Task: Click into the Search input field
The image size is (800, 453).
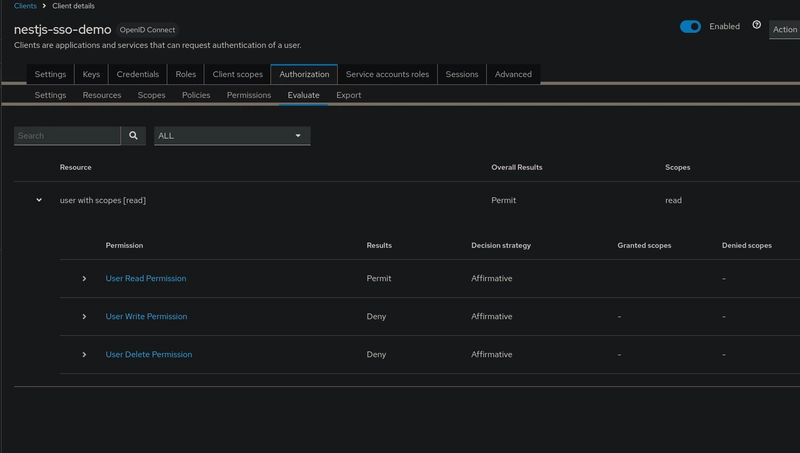Action: 67,136
